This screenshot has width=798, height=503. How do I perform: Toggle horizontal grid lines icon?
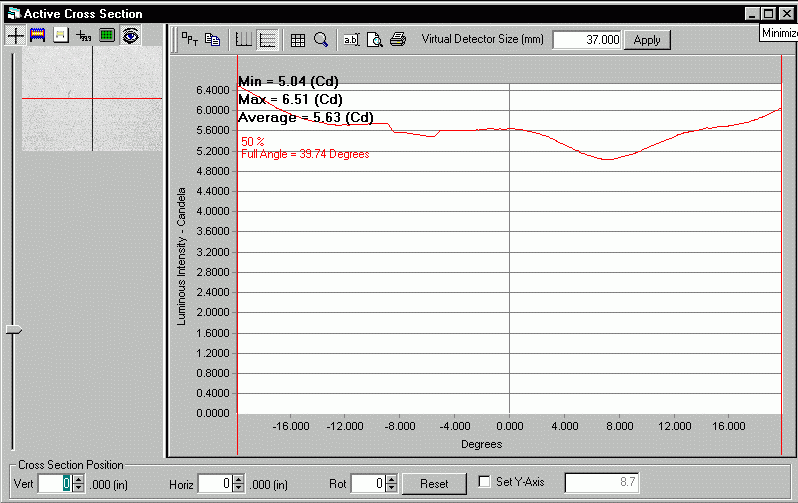click(268, 39)
